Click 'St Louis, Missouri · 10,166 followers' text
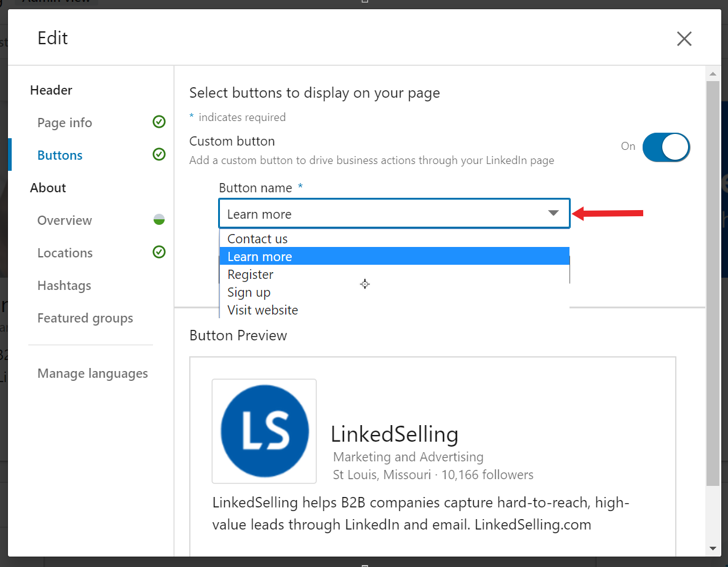Image resolution: width=728 pixels, height=567 pixels. click(432, 475)
